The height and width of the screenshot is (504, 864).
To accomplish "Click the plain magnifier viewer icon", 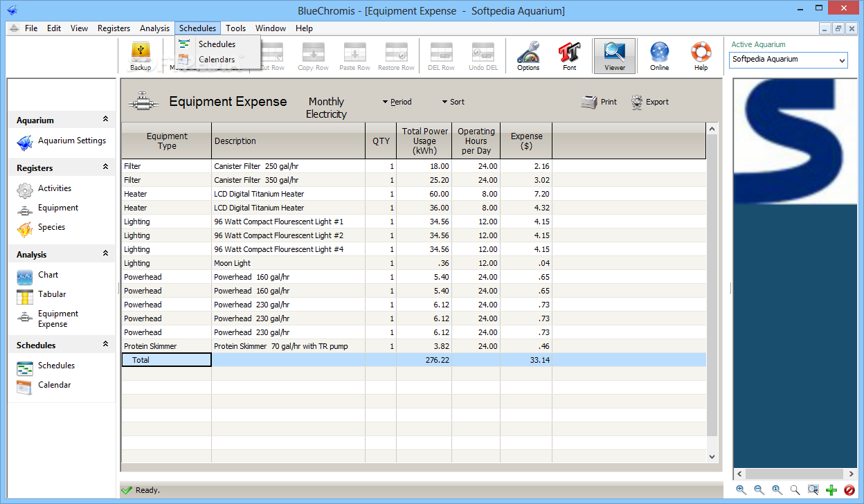I will tap(795, 490).
